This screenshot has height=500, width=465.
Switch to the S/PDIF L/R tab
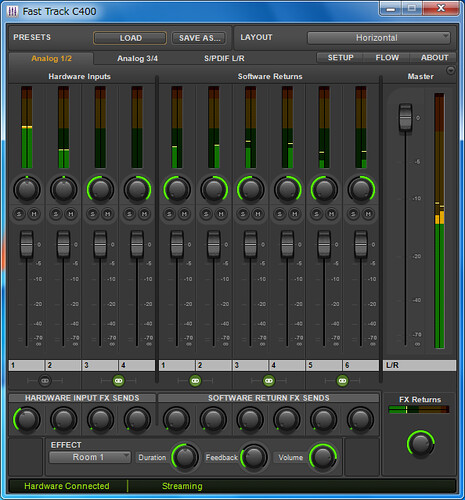pyautogui.click(x=224, y=59)
